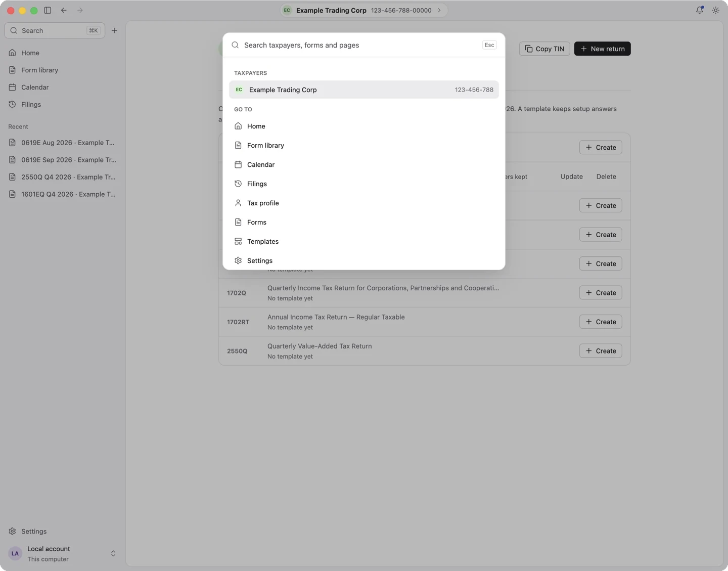The width and height of the screenshot is (728, 571).
Task: Click the macOS green fullscreen window button
Action: click(34, 10)
